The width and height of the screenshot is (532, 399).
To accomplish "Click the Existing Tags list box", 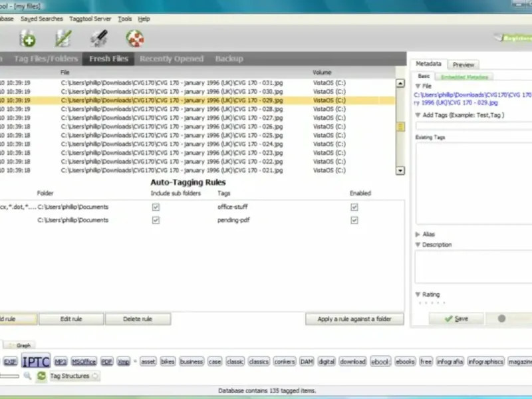I will (473, 184).
